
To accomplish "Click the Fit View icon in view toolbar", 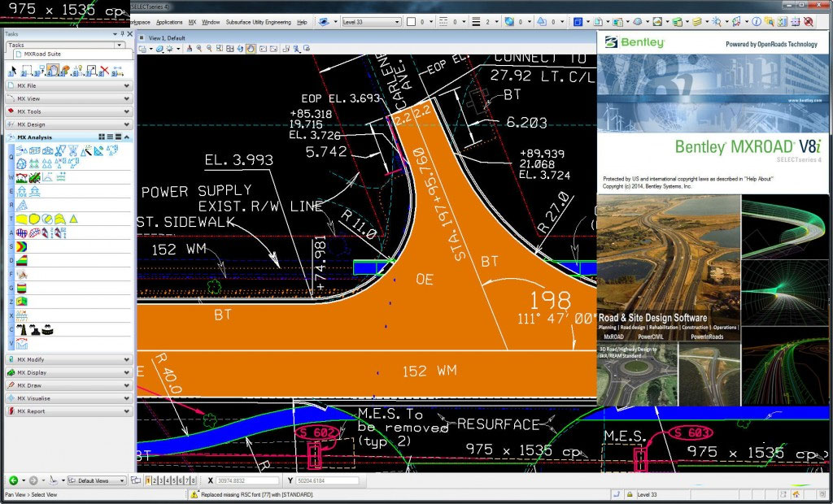I will pos(230,48).
